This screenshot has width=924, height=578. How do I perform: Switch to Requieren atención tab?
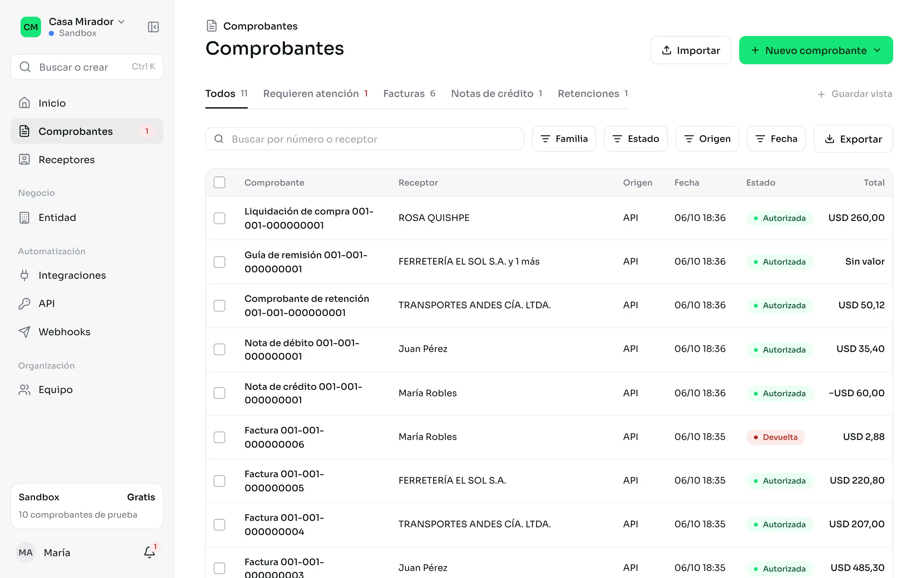click(x=315, y=94)
